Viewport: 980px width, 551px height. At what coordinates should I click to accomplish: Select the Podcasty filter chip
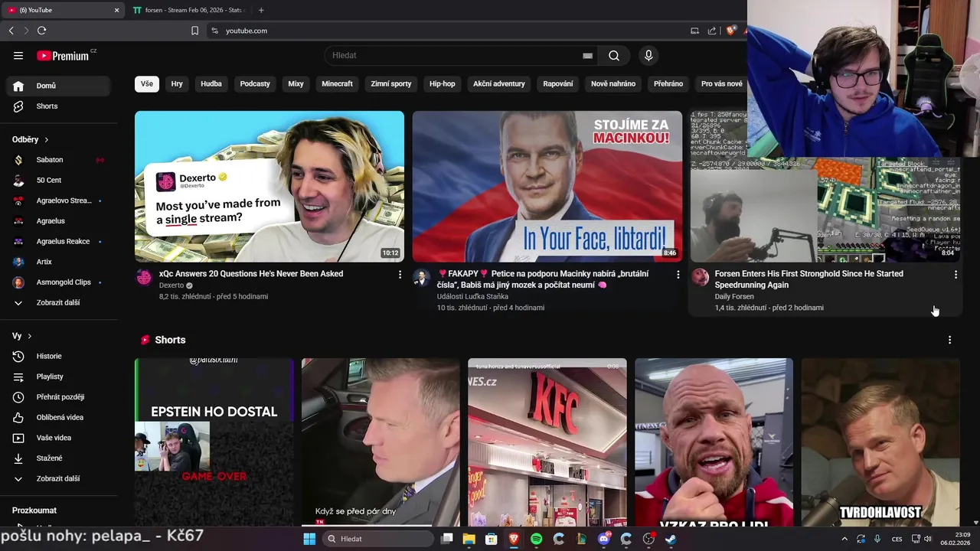255,83
